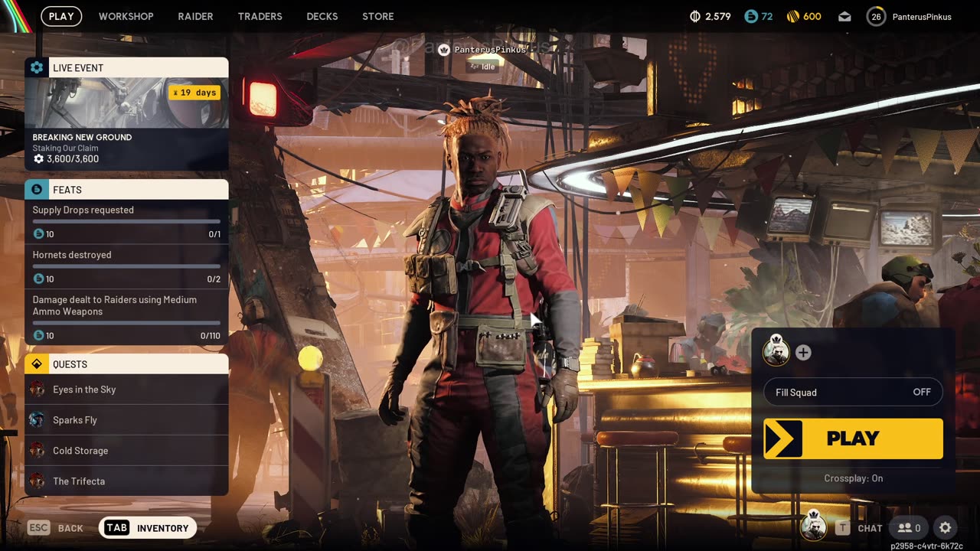Open the friends list icon showing 0
This screenshot has height=551, width=980.
click(x=909, y=528)
